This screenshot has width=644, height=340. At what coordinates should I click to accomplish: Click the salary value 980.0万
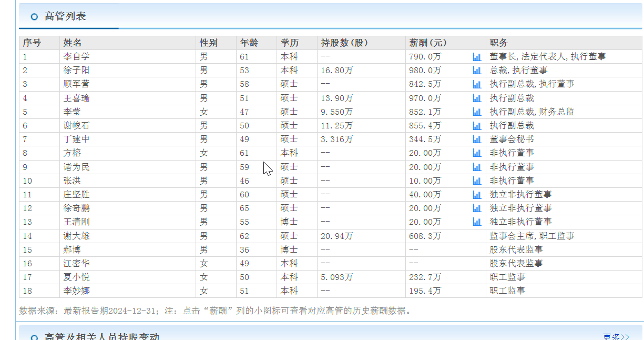click(425, 71)
